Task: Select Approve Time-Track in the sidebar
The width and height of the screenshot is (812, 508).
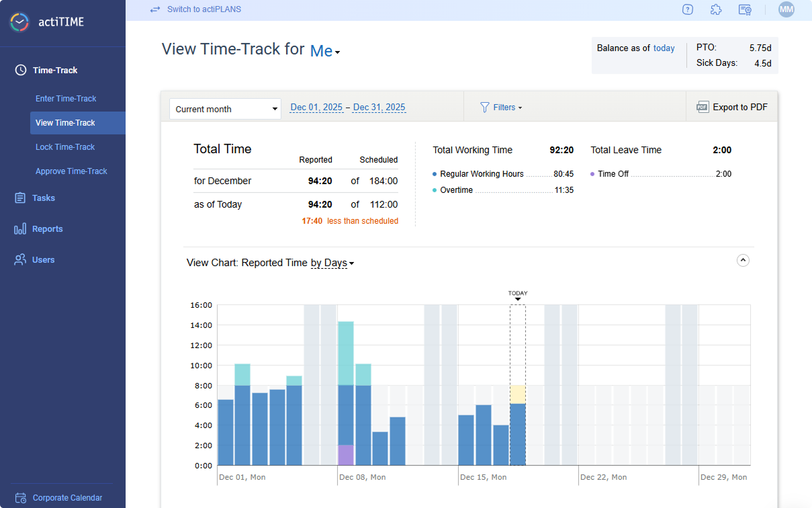Action: [71, 171]
